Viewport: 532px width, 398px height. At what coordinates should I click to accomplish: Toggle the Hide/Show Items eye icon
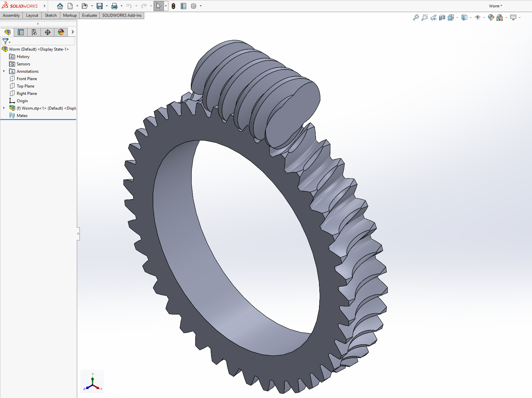pos(478,17)
